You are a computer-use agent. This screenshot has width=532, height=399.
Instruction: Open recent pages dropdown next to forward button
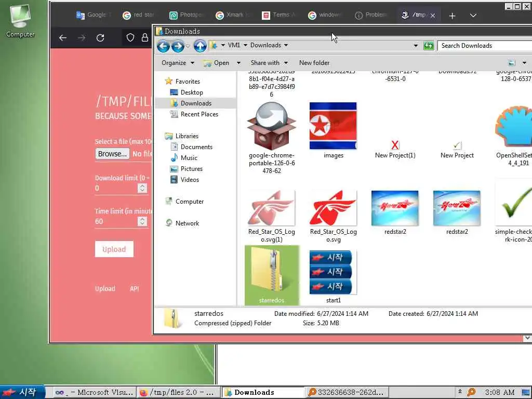point(188,46)
